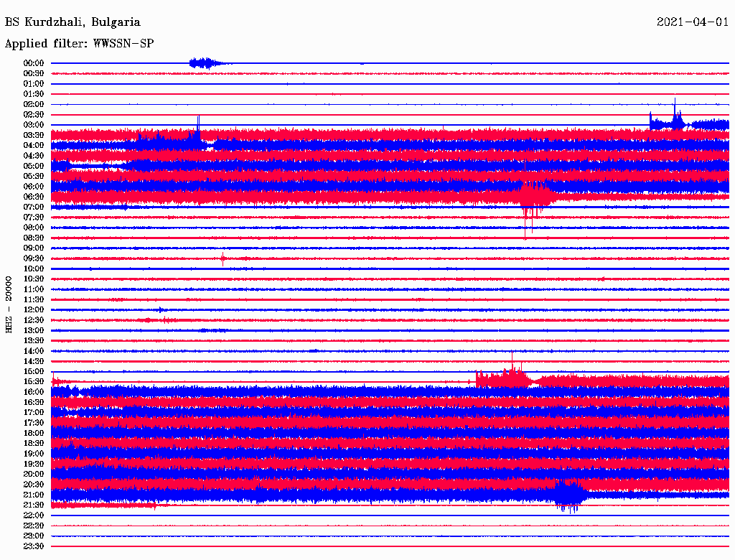The image size is (735, 560).
Task: Click the 18:00 time label
Action: click(34, 433)
